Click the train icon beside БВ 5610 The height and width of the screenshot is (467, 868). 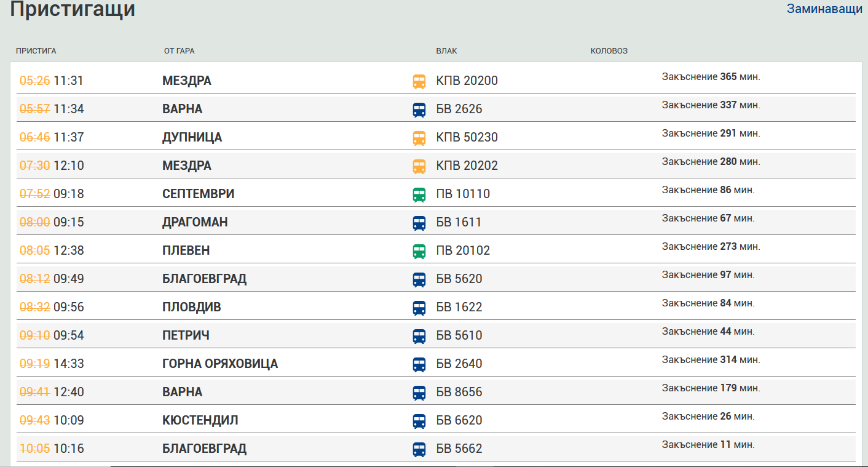tap(419, 336)
